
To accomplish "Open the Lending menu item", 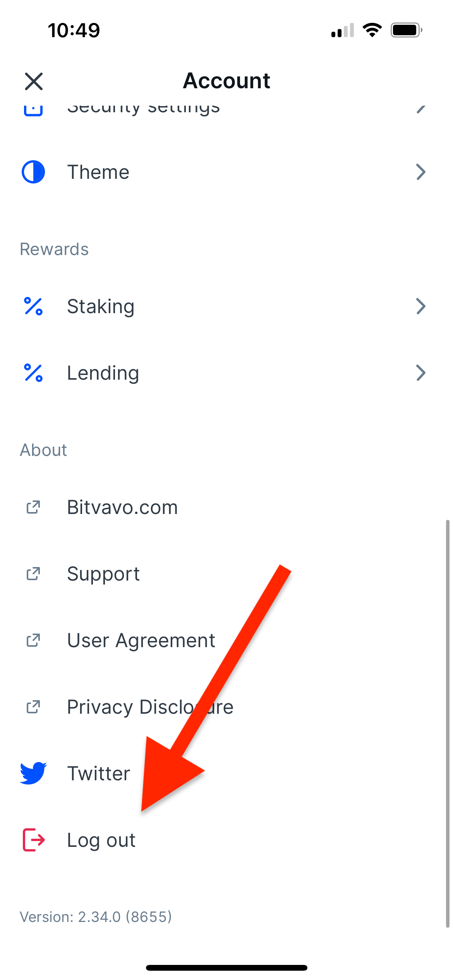I will click(226, 373).
